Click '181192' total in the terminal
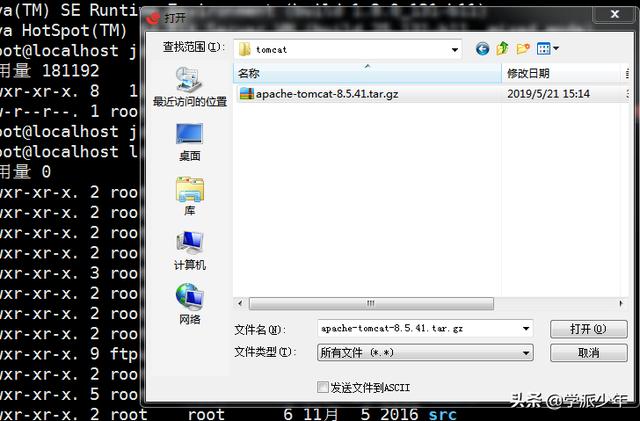This screenshot has height=421, width=640. coord(71,71)
